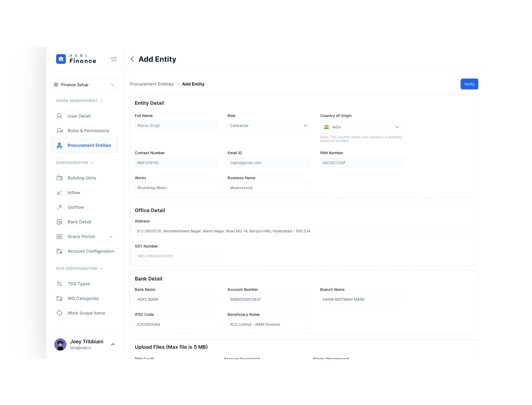Click the PAN Number field

362,163
